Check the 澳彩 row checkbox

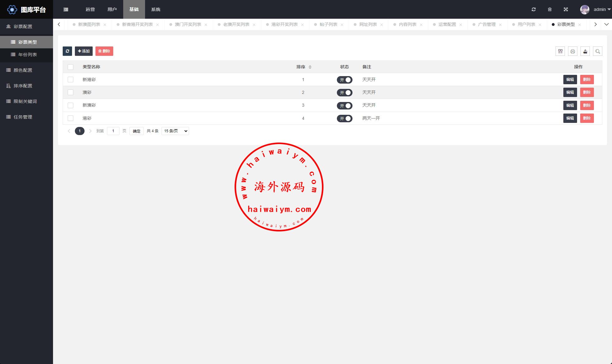(x=70, y=92)
